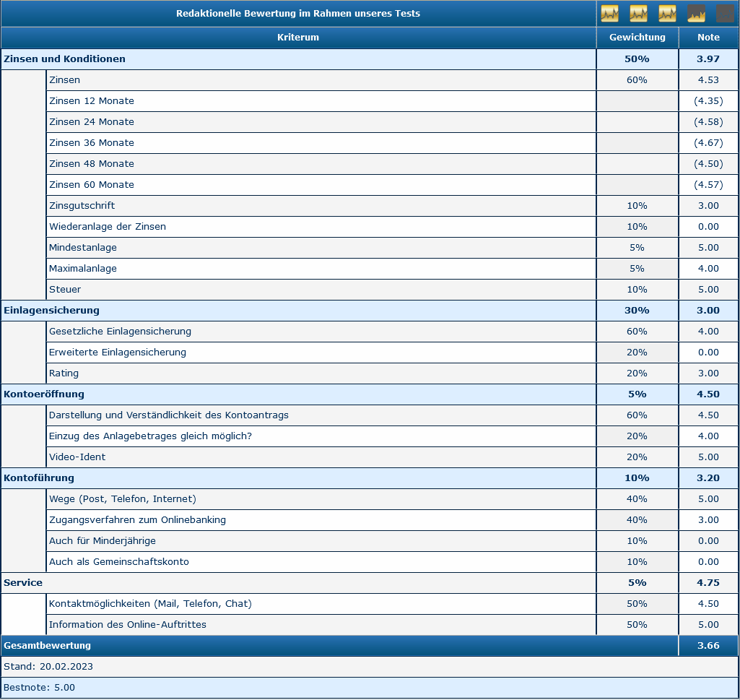The height and width of the screenshot is (700, 740).
Task: Click the 3.00 note for Zinsgutschrift
Action: [708, 205]
